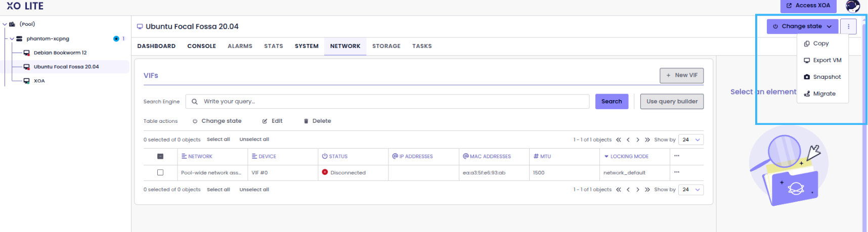The height and width of the screenshot is (232, 868).
Task: Switch to the STORAGE tab
Action: (x=386, y=46)
